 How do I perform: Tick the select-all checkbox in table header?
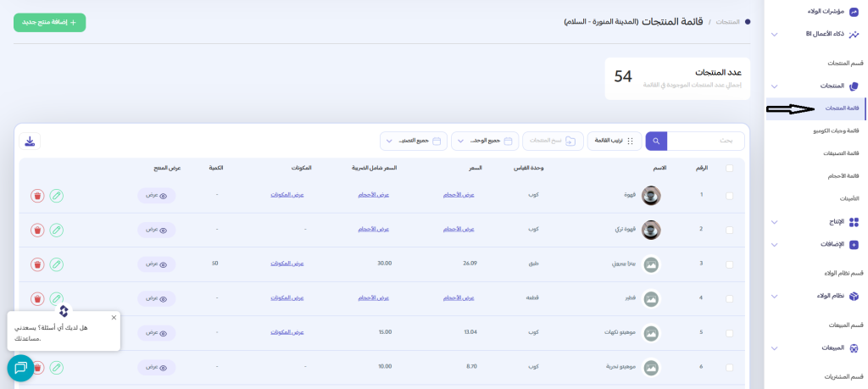pos(730,168)
